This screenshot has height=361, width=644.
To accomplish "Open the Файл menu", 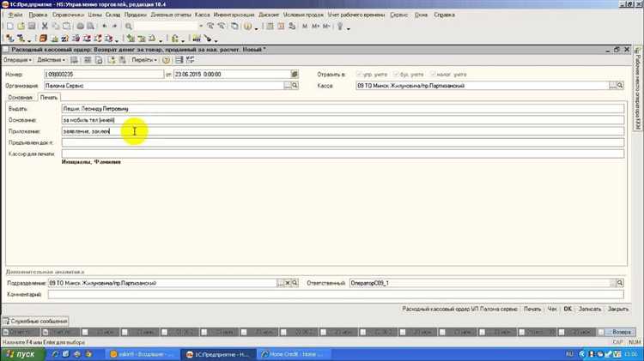I will point(15,15).
